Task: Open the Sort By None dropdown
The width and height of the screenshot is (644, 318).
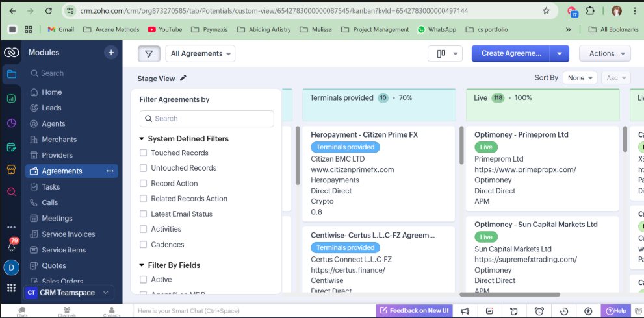Action: pos(580,78)
